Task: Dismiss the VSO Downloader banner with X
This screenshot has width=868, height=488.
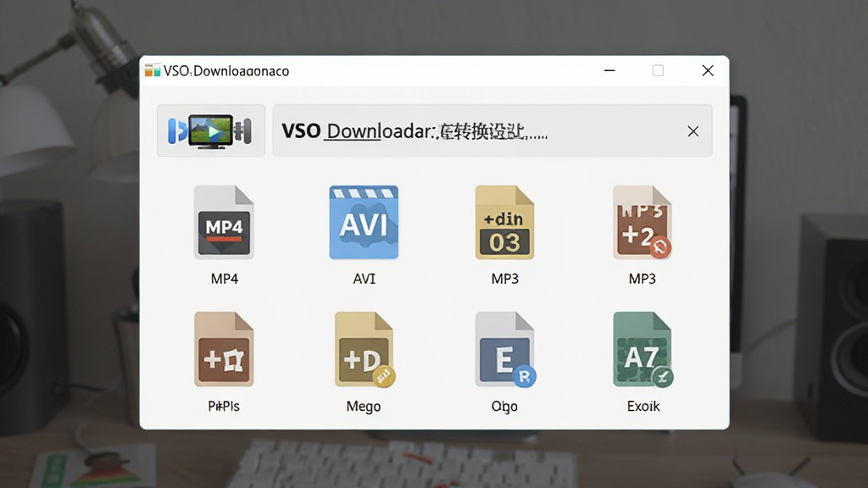Action: coord(693,131)
